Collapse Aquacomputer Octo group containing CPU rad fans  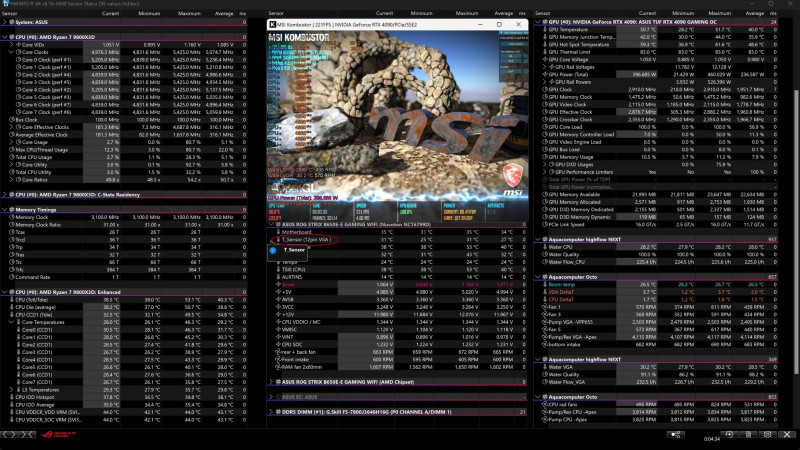pyautogui.click(x=538, y=397)
